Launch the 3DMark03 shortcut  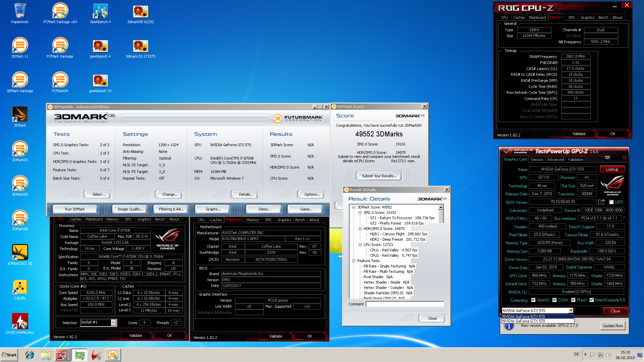[x=20, y=152]
